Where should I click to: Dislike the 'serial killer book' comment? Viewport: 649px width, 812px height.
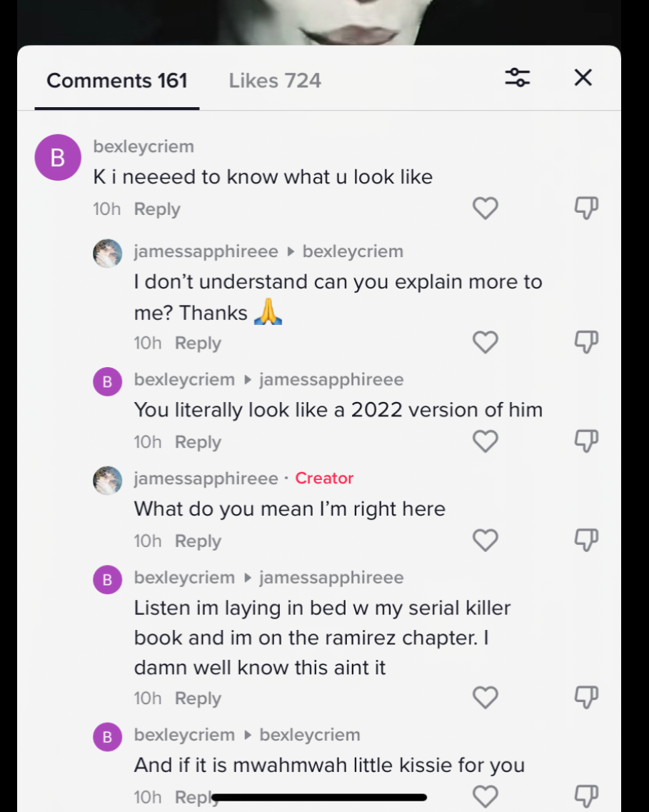coord(586,698)
